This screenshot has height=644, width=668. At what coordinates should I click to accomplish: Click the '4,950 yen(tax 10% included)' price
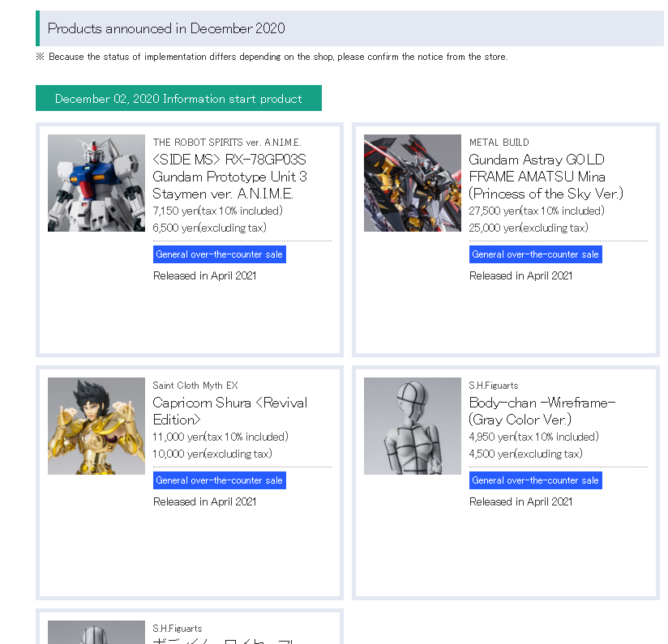533,437
